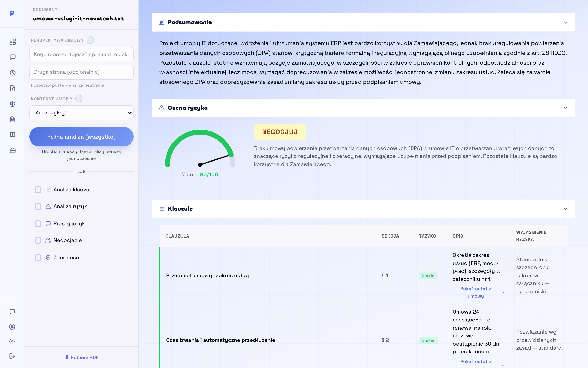Toggle the sun theme icon

pyautogui.click(x=12, y=341)
